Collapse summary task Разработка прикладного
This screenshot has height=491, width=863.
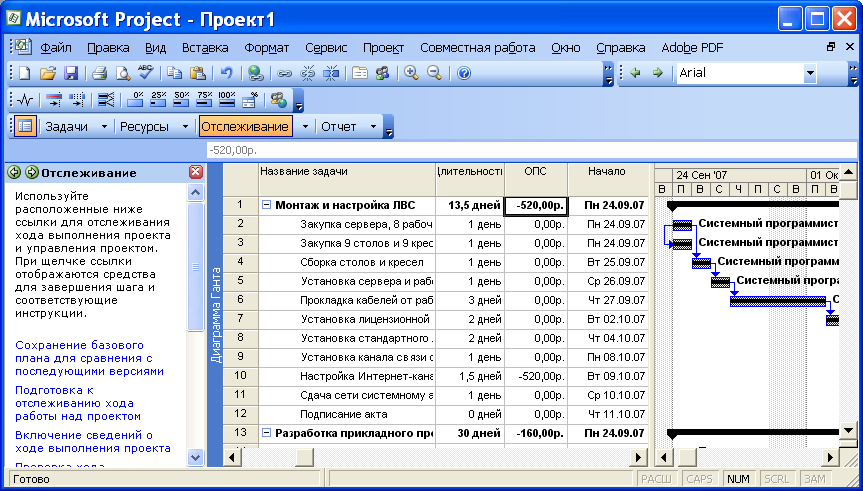266,433
